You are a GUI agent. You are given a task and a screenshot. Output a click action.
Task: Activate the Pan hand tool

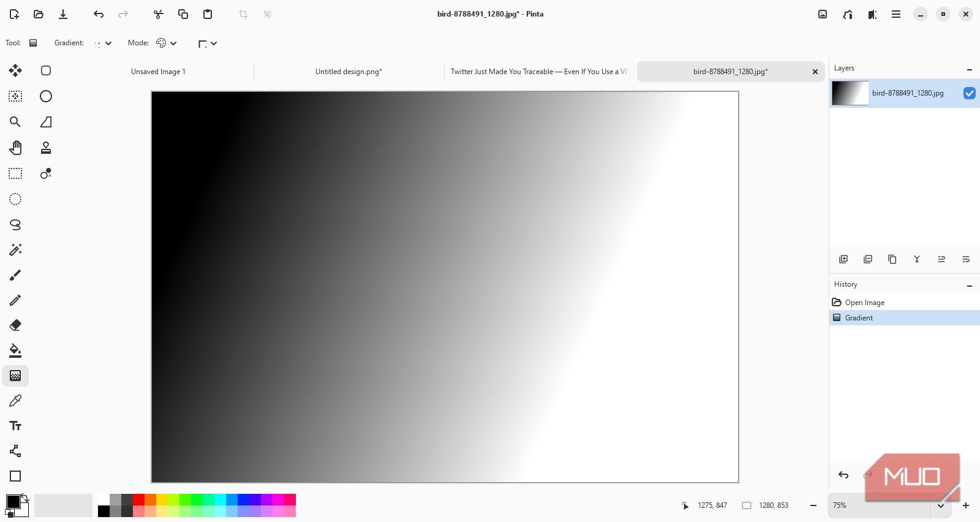click(15, 148)
